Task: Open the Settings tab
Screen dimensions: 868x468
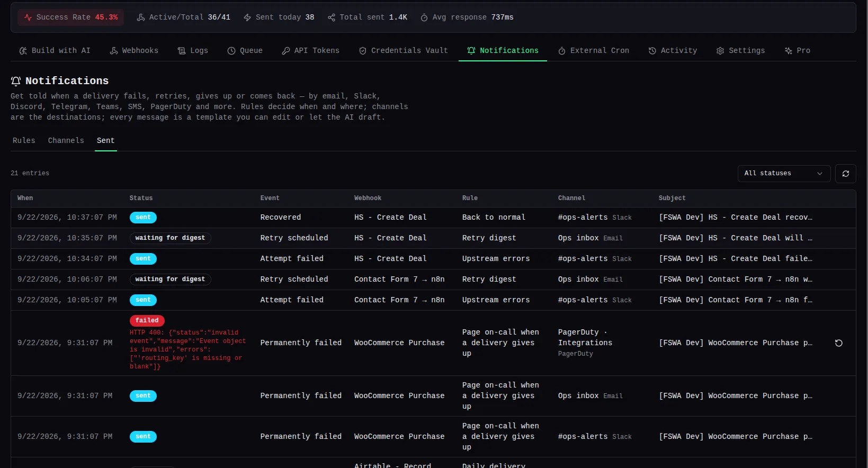Action: (741, 51)
